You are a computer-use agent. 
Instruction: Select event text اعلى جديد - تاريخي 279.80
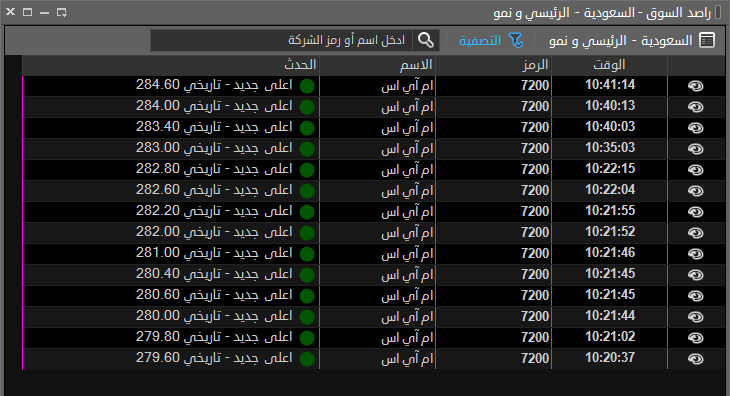click(x=214, y=337)
